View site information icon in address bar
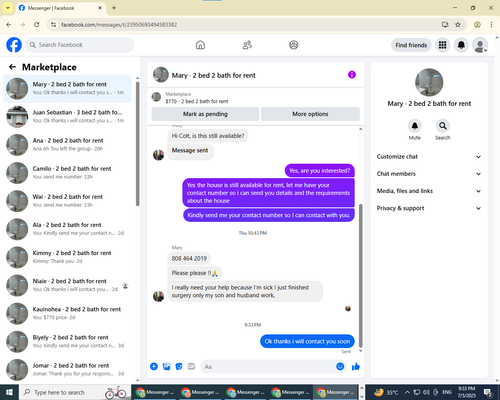The image size is (500, 400). (53, 25)
